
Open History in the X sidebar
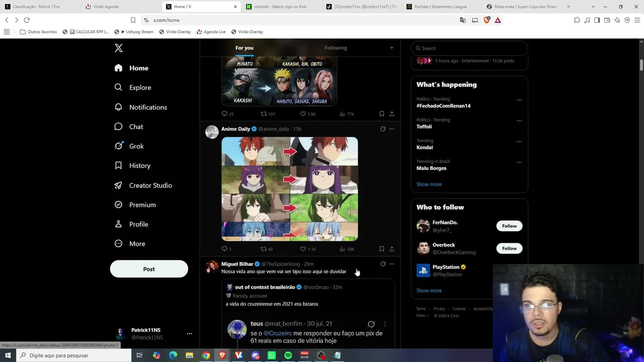(132, 165)
